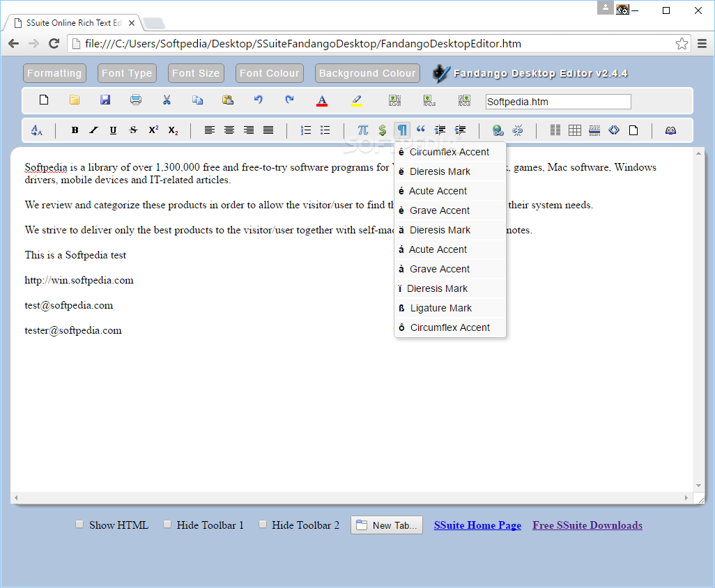Toggle the Show HTML checkbox
The height and width of the screenshot is (588, 715).
pyautogui.click(x=79, y=524)
